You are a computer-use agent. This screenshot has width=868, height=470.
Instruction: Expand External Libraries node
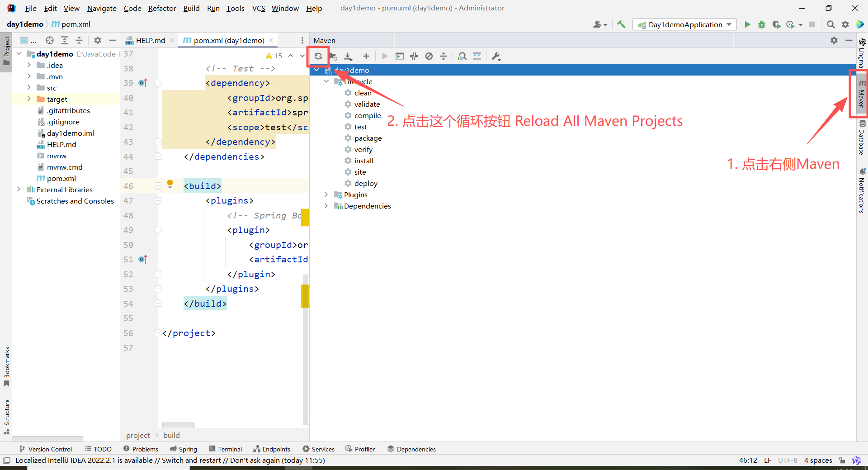tap(19, 190)
